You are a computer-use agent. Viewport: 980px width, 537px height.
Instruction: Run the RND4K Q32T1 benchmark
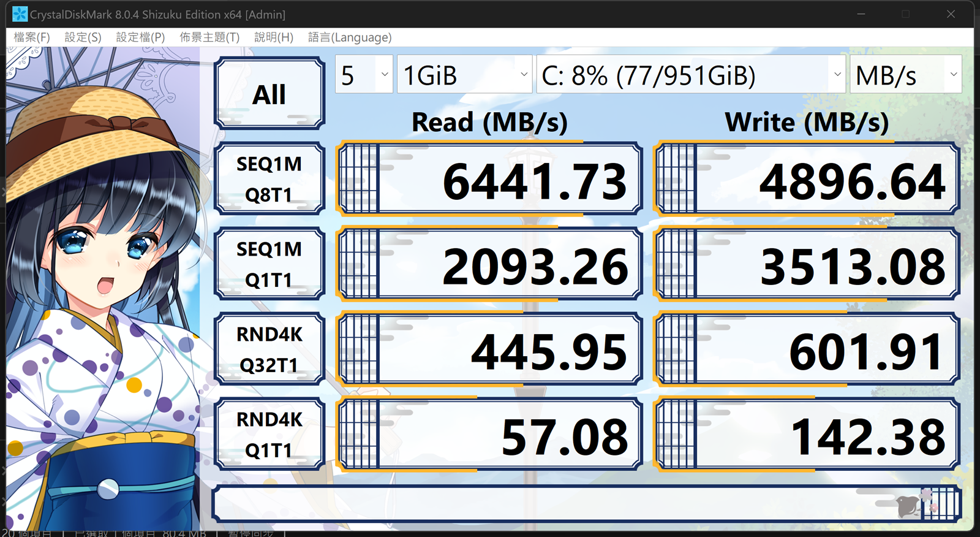pos(269,349)
